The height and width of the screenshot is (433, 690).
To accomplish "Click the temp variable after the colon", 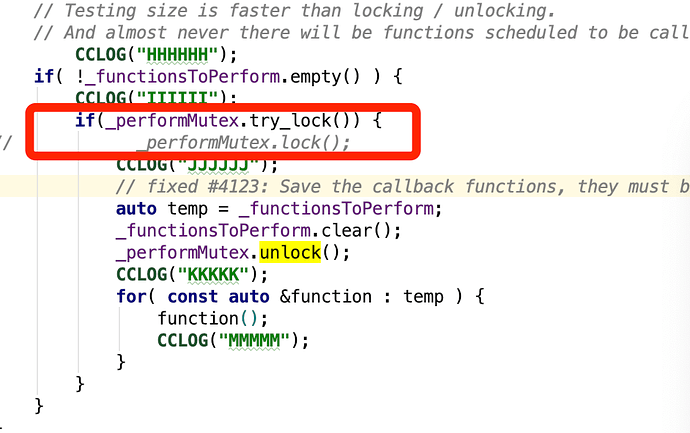I will (x=423, y=297).
